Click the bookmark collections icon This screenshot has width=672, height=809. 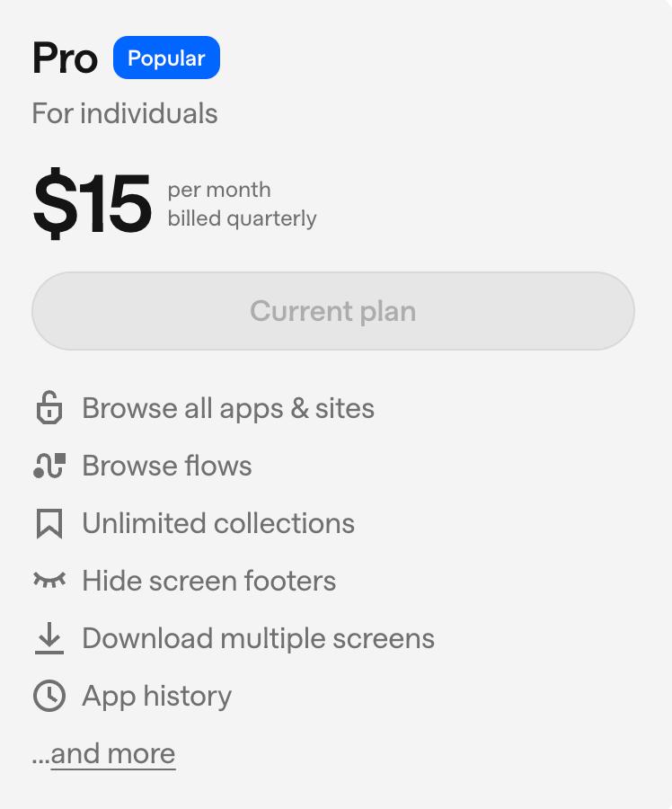click(x=49, y=524)
